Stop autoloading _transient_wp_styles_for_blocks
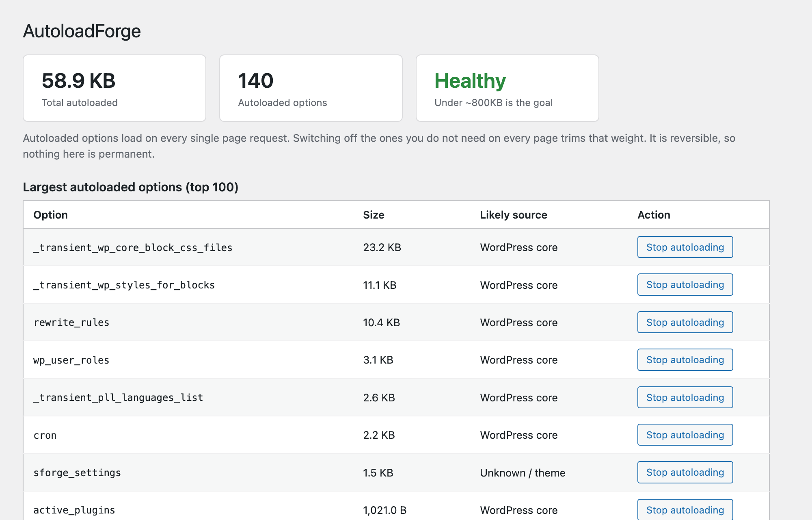Image resolution: width=812 pixels, height=520 pixels. (685, 284)
